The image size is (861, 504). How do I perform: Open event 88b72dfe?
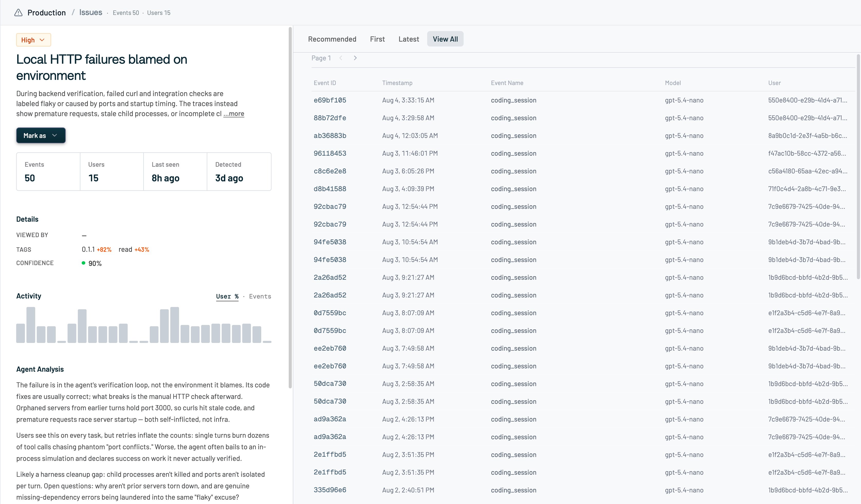pos(330,118)
